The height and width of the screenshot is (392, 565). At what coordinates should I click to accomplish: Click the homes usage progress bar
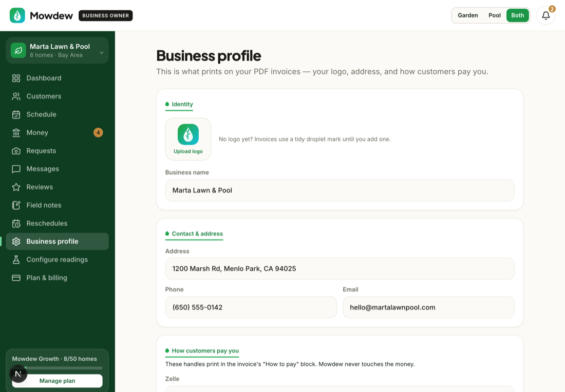tap(58, 368)
